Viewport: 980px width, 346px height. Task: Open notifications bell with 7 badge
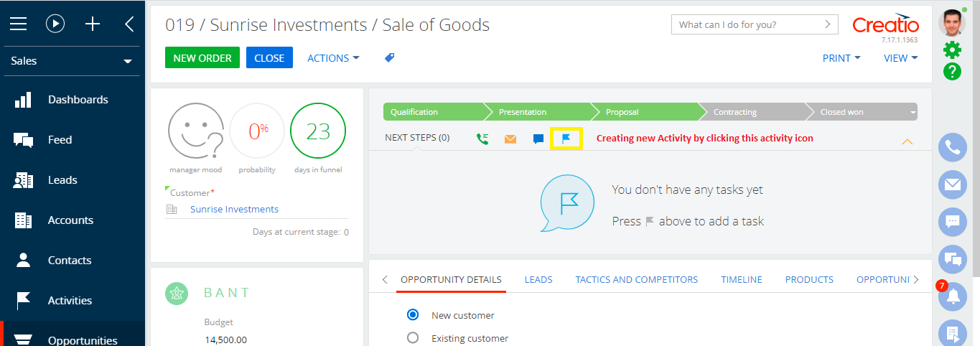pos(953,296)
